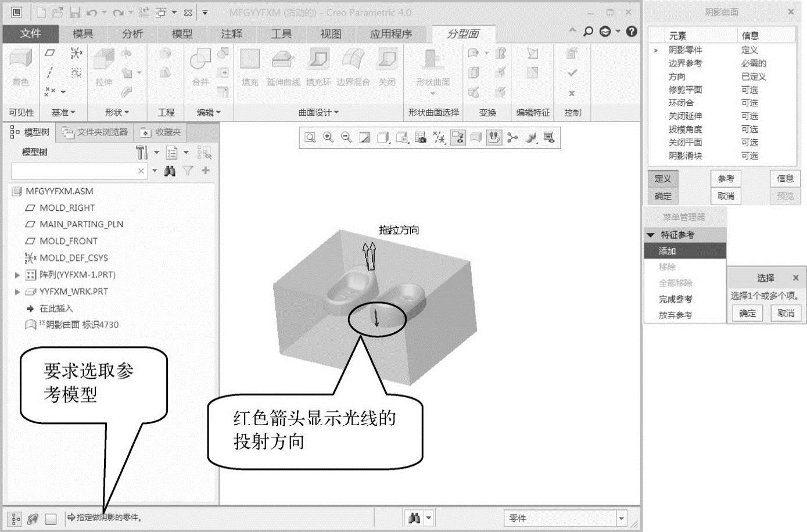
Task: Click the datum axis icon in 基准 group
Action: point(50,73)
